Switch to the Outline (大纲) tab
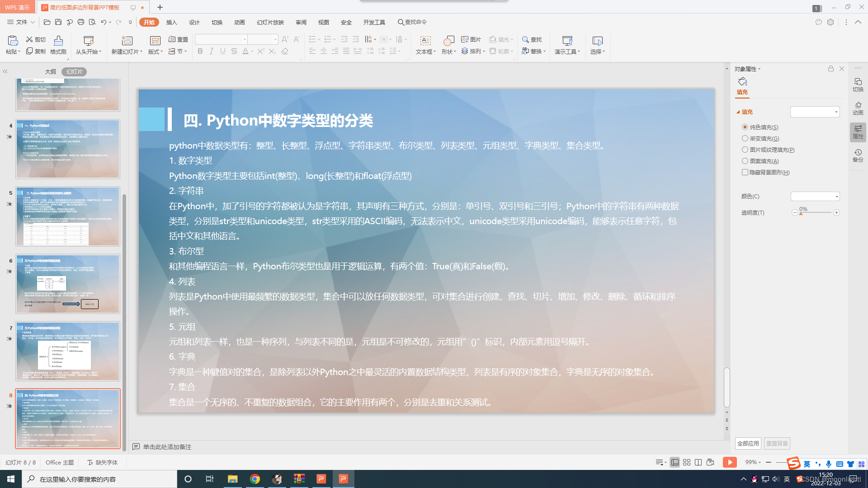868x488 pixels. 51,71
